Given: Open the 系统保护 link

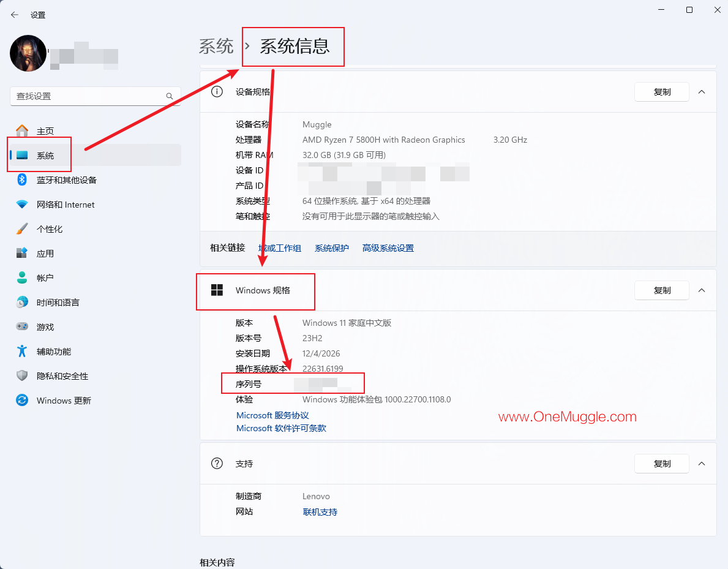Looking at the screenshot, I should [331, 248].
